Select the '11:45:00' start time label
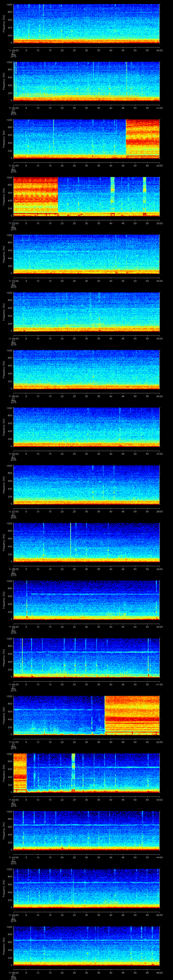173x980 pixels. point(13,972)
